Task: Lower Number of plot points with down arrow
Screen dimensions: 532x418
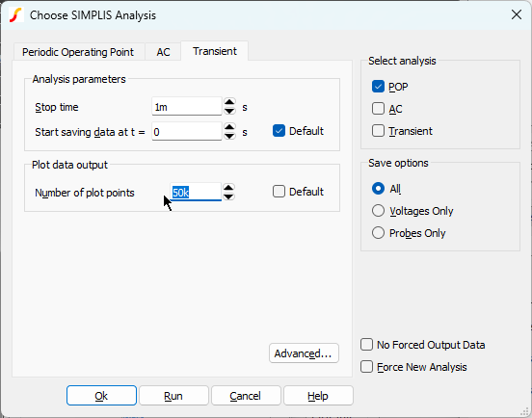Action: 228,196
